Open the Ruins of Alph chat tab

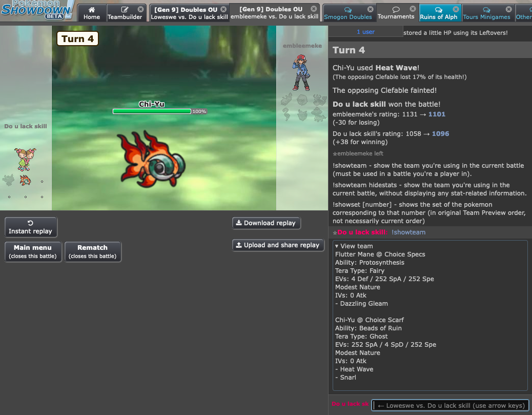438,13
